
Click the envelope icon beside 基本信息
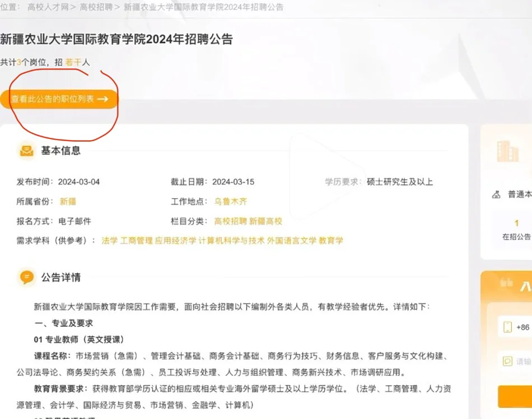(x=26, y=150)
